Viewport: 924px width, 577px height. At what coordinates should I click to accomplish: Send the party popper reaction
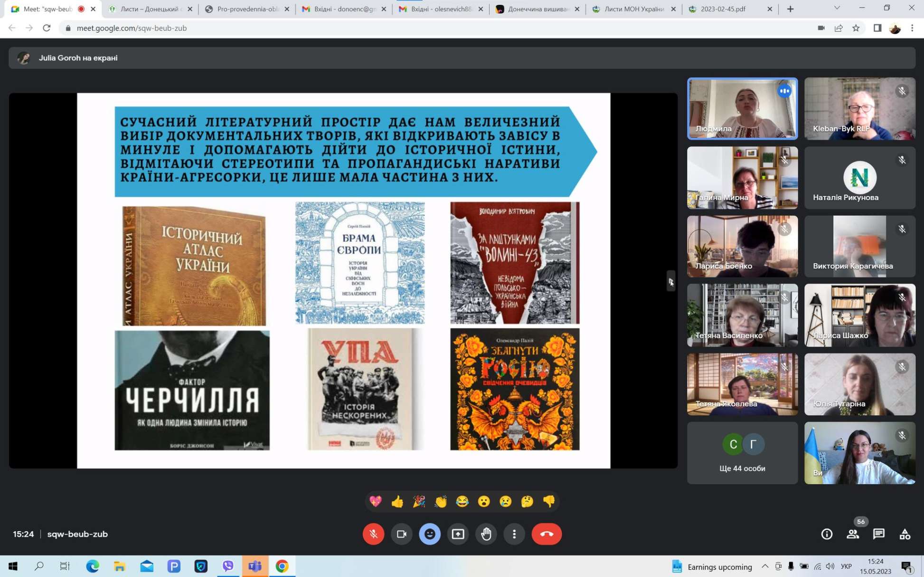point(419,502)
